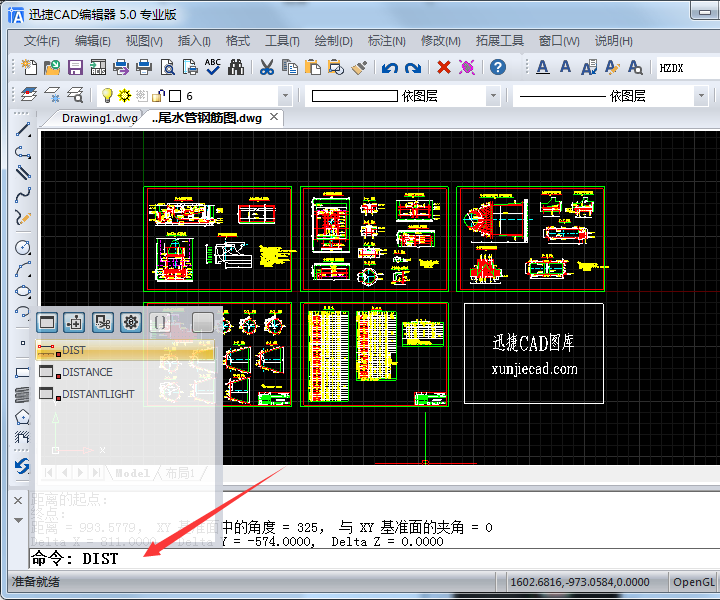
Task: Expand the layer 6 dropdown
Action: 285,96
